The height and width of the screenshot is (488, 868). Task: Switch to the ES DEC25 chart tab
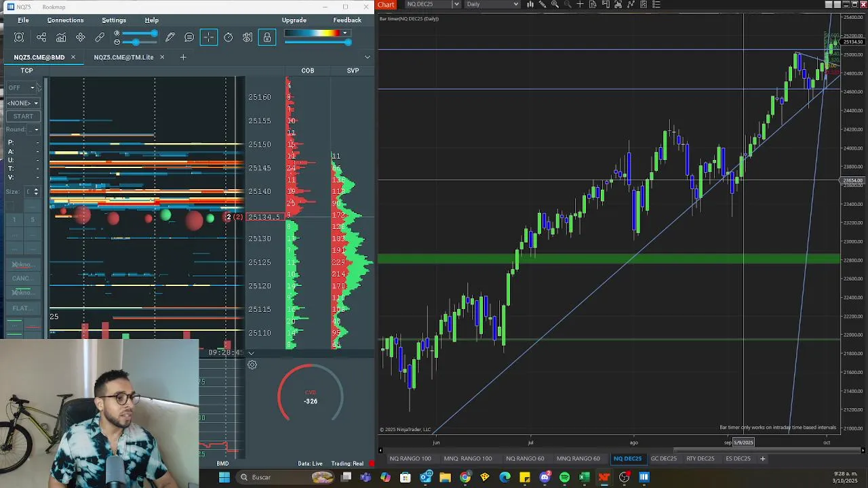(x=738, y=459)
